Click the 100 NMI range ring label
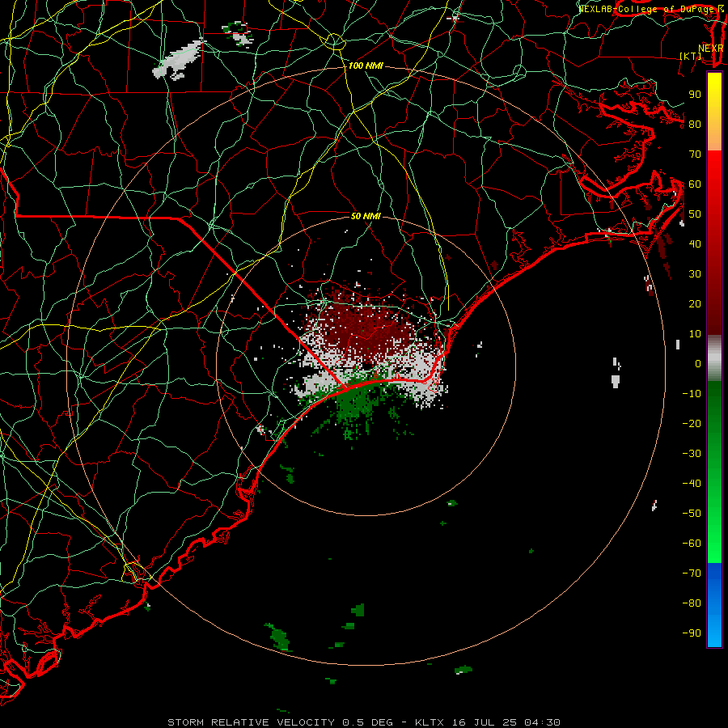The image size is (728, 728). coord(366,66)
